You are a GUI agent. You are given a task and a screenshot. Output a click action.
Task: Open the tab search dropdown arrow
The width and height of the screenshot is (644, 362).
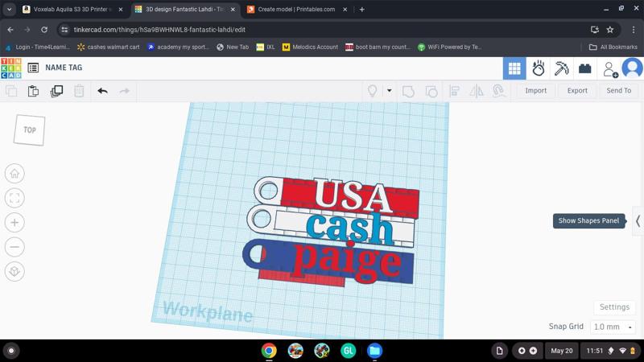pyautogui.click(x=9, y=9)
